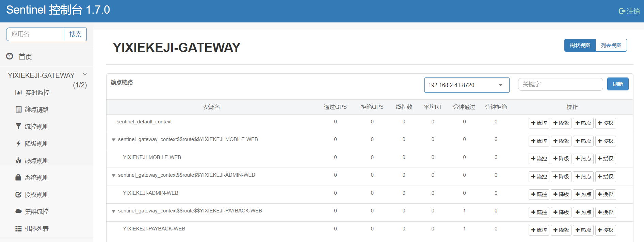Add 降级 for sentinel_default_context

click(x=561, y=123)
